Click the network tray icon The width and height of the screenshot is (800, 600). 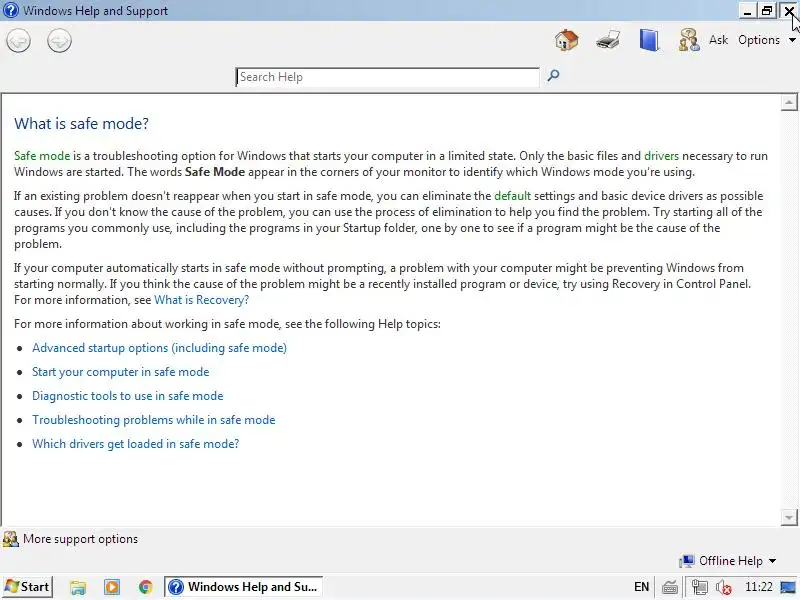pyautogui.click(x=699, y=588)
